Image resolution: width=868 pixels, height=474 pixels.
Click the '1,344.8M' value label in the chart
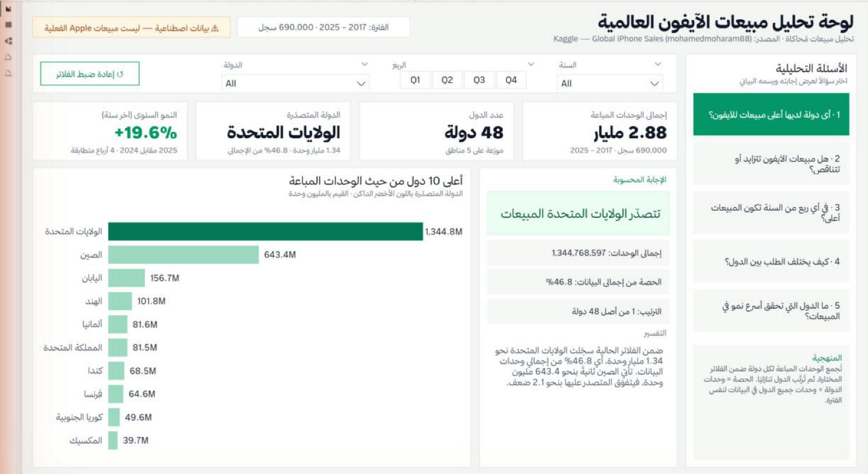click(x=444, y=232)
